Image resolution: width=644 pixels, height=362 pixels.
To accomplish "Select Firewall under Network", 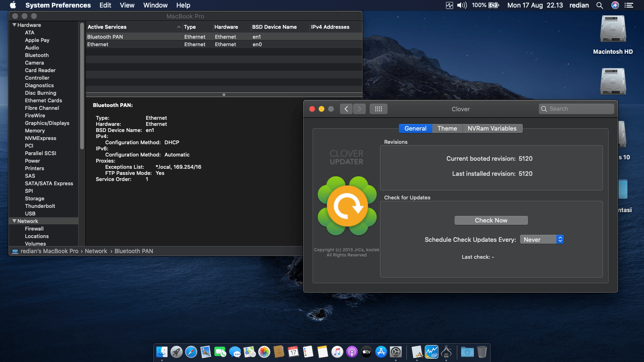I will [x=34, y=229].
